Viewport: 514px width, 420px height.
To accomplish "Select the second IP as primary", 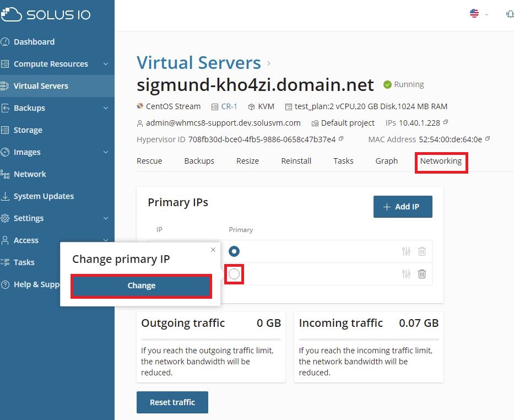I will pyautogui.click(x=234, y=274).
